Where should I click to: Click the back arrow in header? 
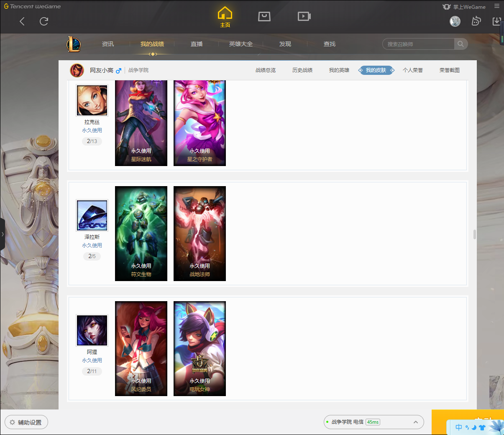tap(22, 21)
